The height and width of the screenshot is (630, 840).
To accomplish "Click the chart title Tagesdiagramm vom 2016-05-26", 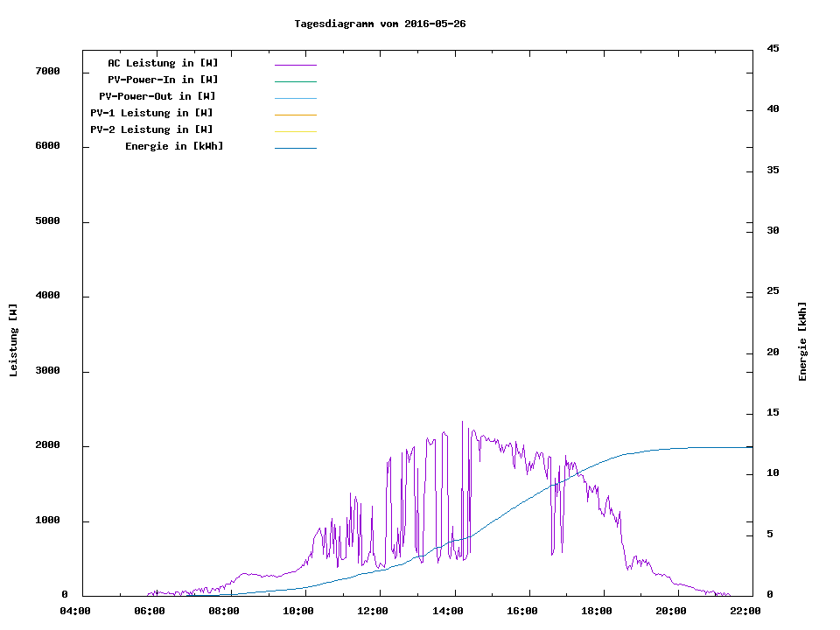I will (x=380, y=24).
